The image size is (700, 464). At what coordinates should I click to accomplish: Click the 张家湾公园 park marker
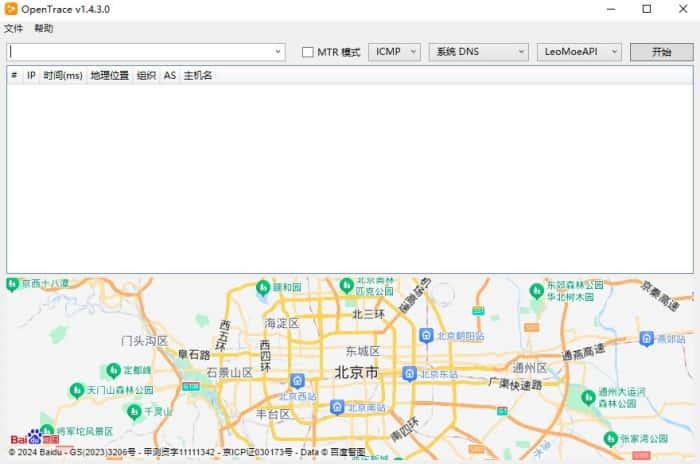pos(610,438)
